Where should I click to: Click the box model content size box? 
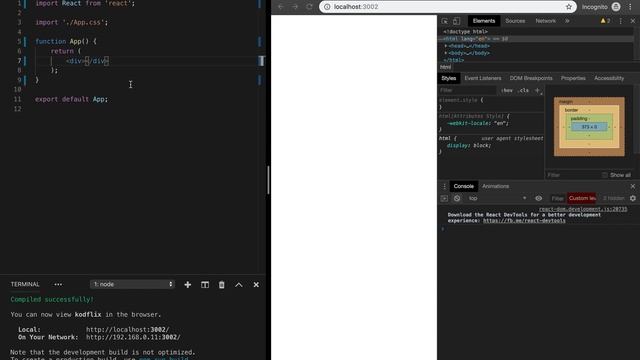589,127
